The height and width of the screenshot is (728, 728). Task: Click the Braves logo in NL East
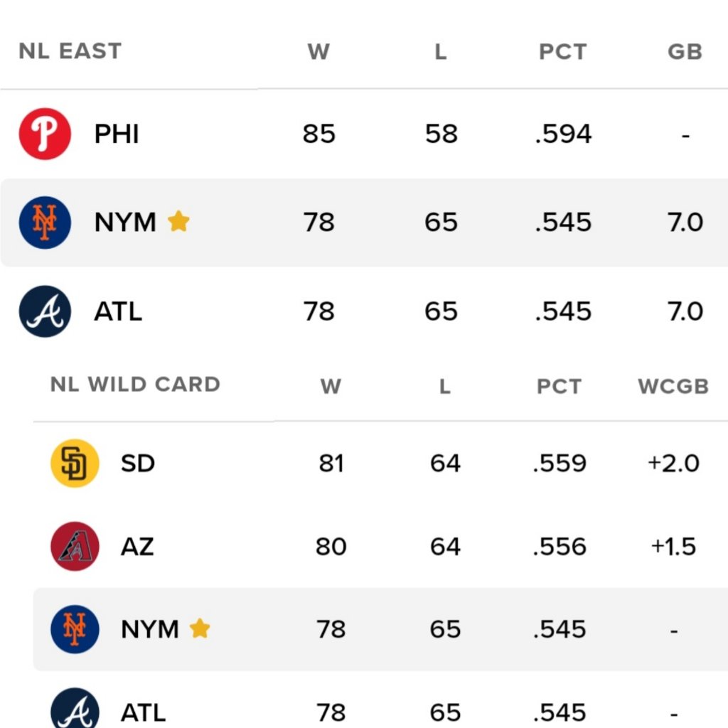point(45,311)
